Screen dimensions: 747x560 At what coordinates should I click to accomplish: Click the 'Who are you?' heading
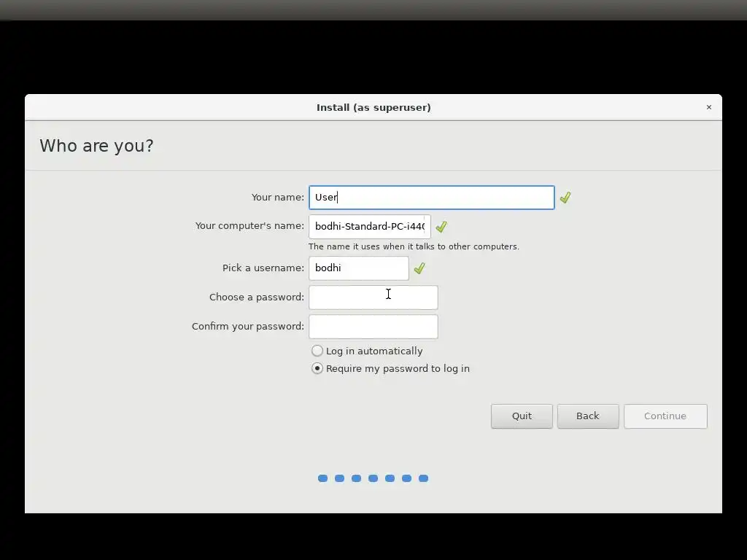click(97, 146)
